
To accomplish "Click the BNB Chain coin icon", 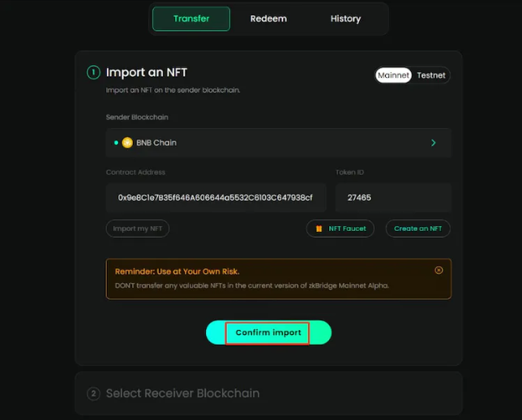I will click(127, 143).
